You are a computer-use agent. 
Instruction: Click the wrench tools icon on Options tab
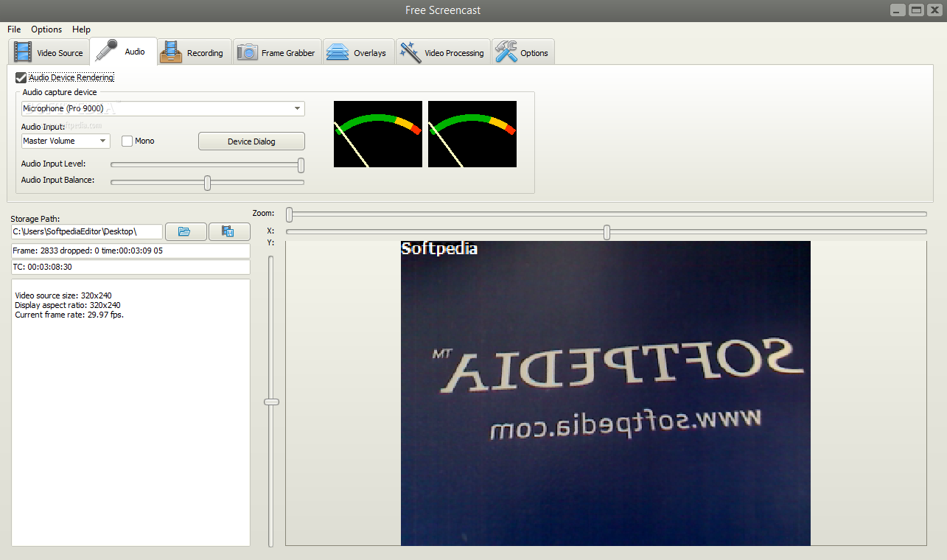[506, 52]
